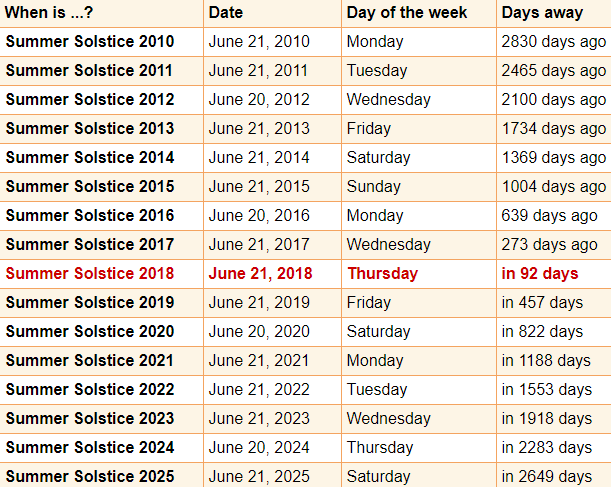Click the 'Days away' column header
The height and width of the screenshot is (487, 611).
(x=542, y=12)
